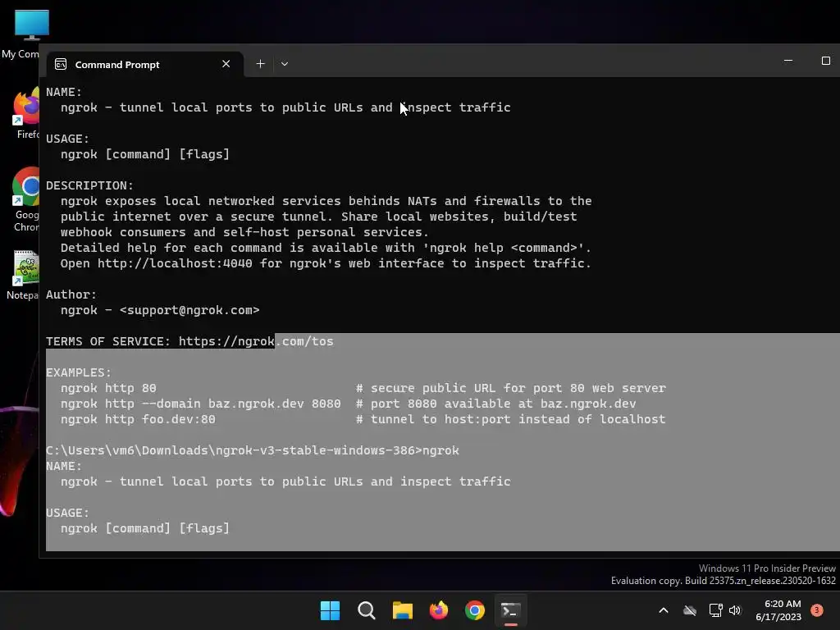Minimize the terminal window
The image size is (840, 630).
(x=788, y=61)
